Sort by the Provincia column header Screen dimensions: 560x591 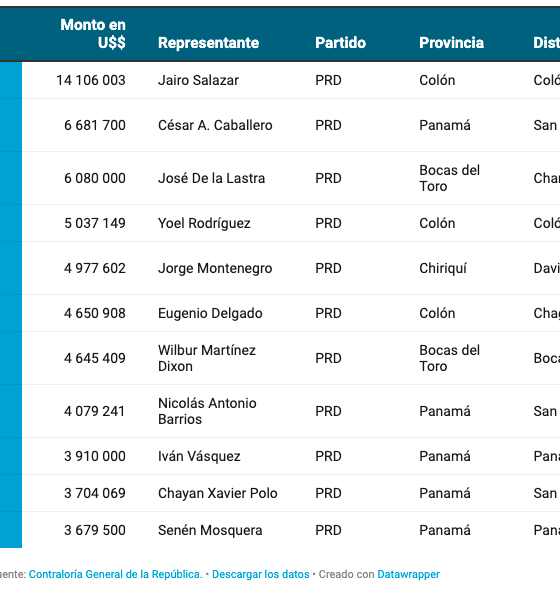click(451, 43)
